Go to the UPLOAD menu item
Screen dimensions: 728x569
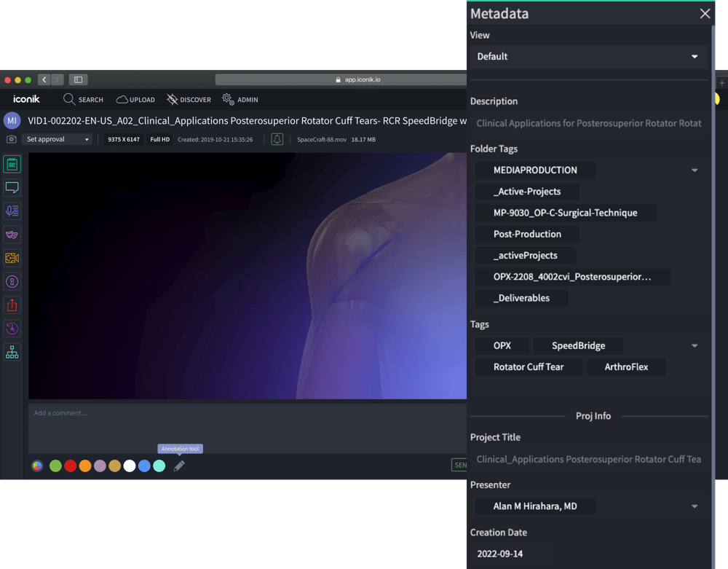[x=135, y=100]
